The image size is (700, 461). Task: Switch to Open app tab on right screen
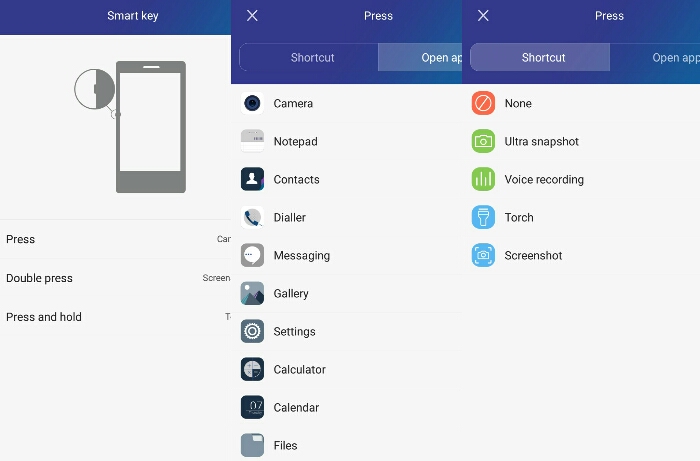(655, 57)
